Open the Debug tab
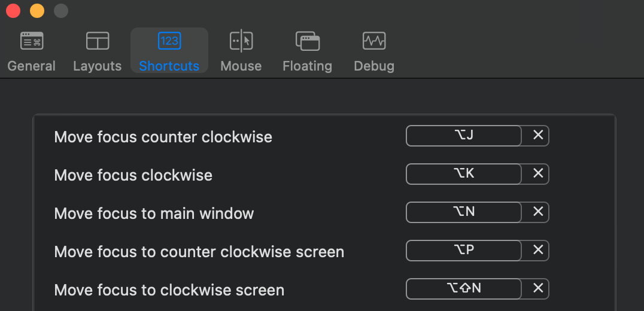The image size is (644, 311). click(374, 50)
